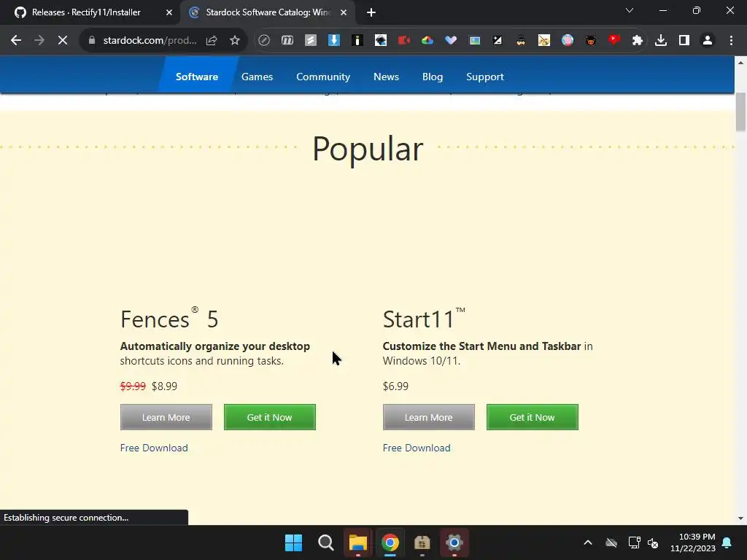This screenshot has width=747, height=560.
Task: Click the Fences 5 product title
Action: pyautogui.click(x=169, y=319)
